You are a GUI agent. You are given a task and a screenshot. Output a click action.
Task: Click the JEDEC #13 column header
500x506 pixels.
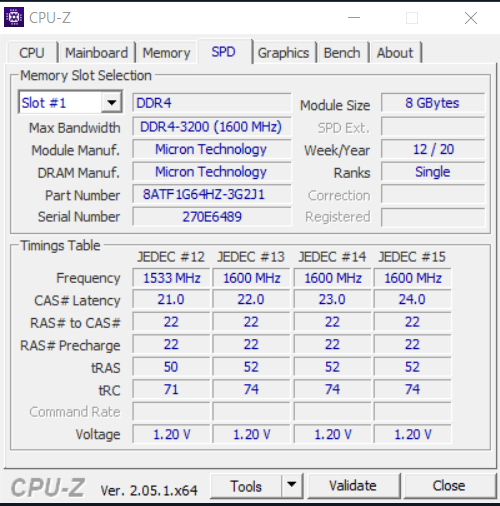click(x=251, y=257)
